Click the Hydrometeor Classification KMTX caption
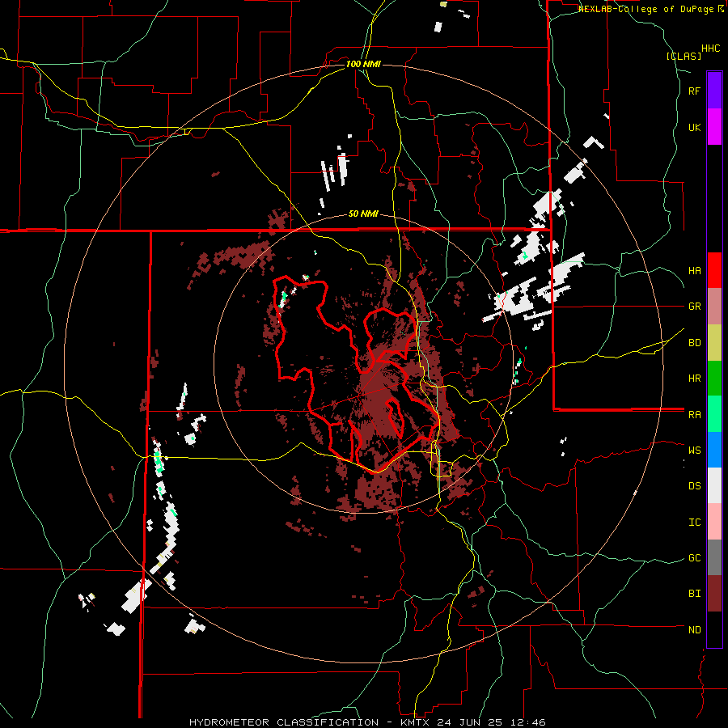This screenshot has height=728, width=728. tap(367, 722)
